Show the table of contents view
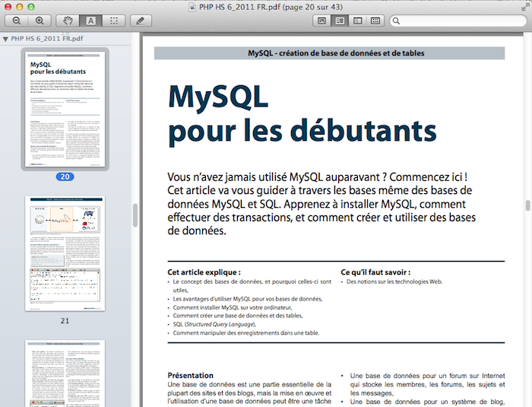The height and width of the screenshot is (407, 532). [358, 21]
